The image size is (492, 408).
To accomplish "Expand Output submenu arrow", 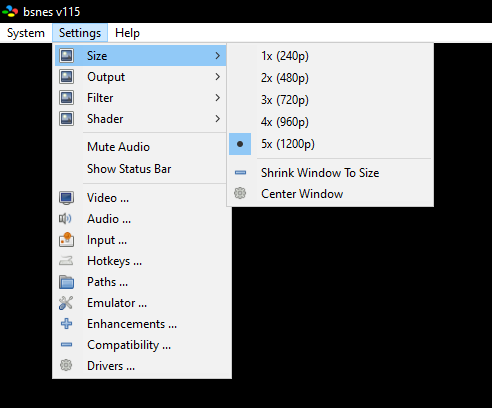I will coord(218,77).
